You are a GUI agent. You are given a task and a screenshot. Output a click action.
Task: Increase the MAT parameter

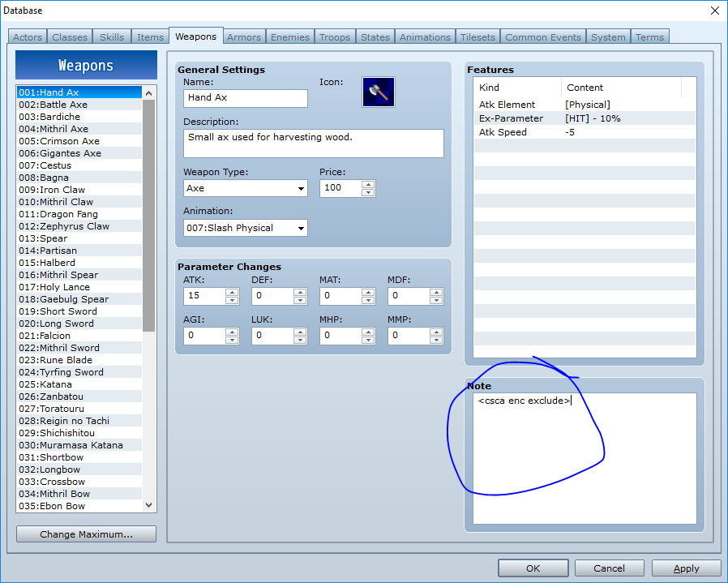[x=368, y=292]
